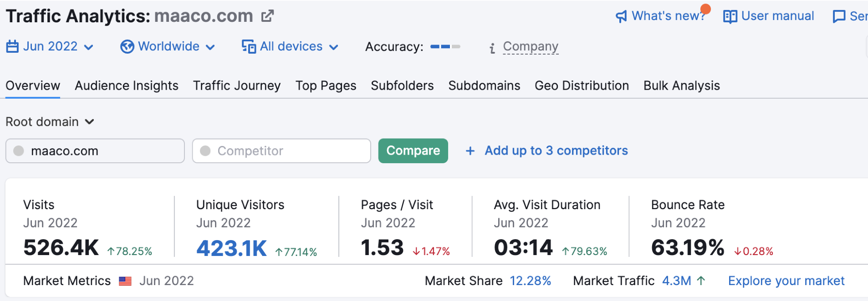The image size is (868, 301).
Task: Follow the Explore your market link
Action: click(786, 281)
